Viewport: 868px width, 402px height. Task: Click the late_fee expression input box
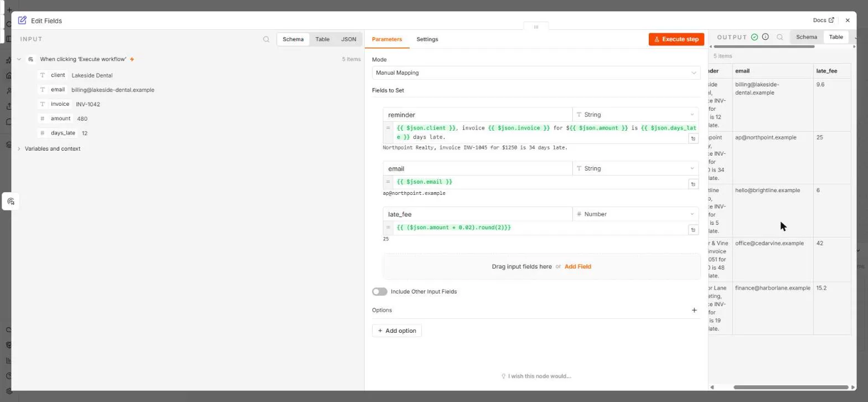pos(540,228)
